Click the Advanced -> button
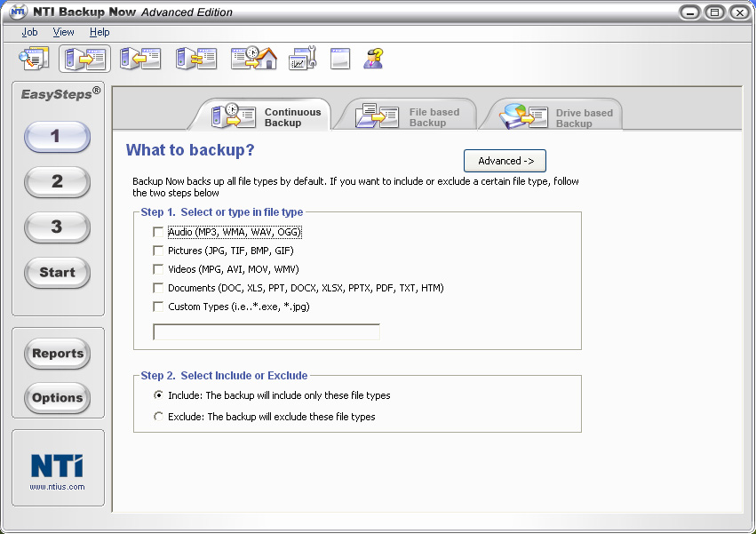756x534 pixels. (505, 161)
